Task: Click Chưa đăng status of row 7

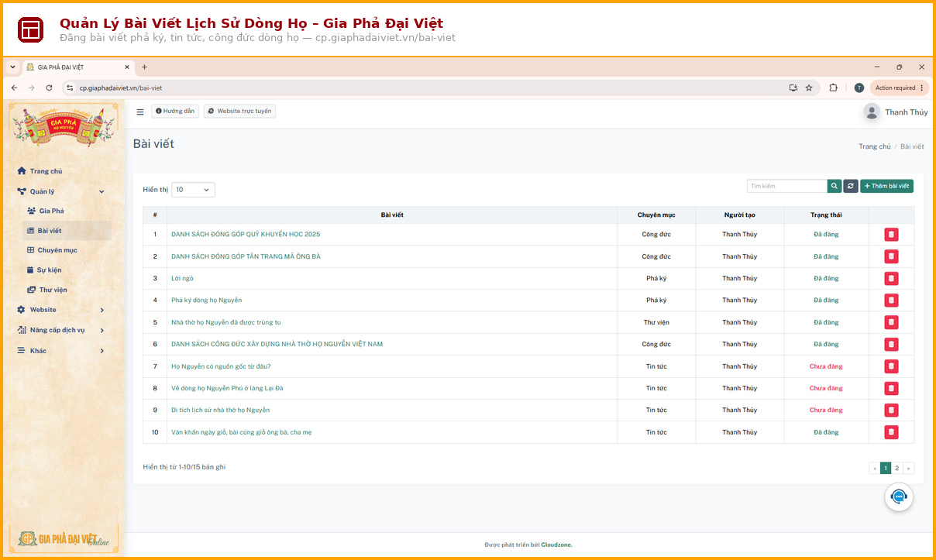Action: point(826,366)
